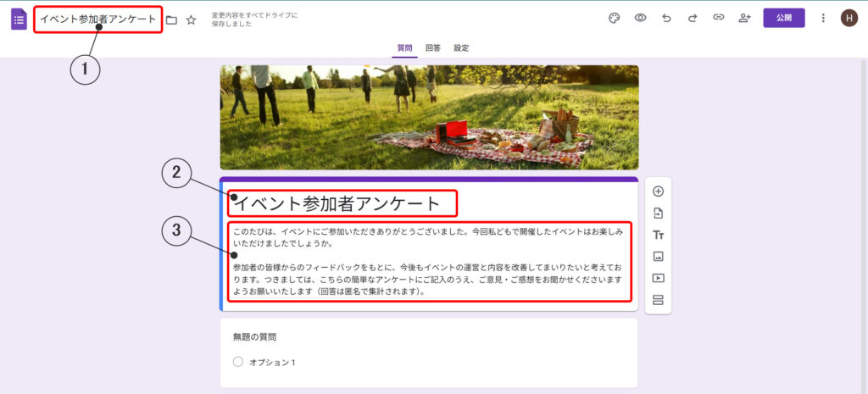Viewport: 868px width, 394px height.
Task: Click the 変更内容をすべてドライブに保存しました status text
Action: [254, 20]
